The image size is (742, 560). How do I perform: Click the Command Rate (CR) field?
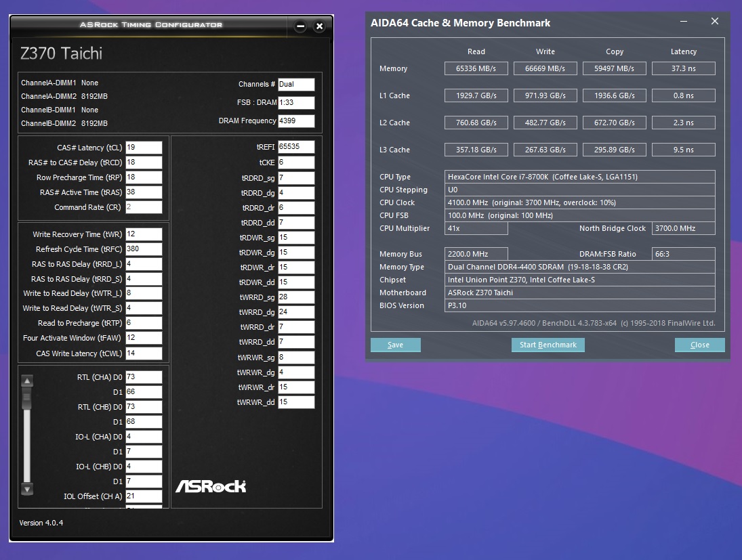point(144,207)
